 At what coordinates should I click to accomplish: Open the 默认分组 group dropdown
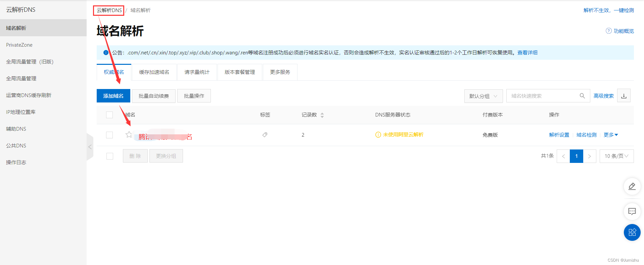pyautogui.click(x=484, y=96)
